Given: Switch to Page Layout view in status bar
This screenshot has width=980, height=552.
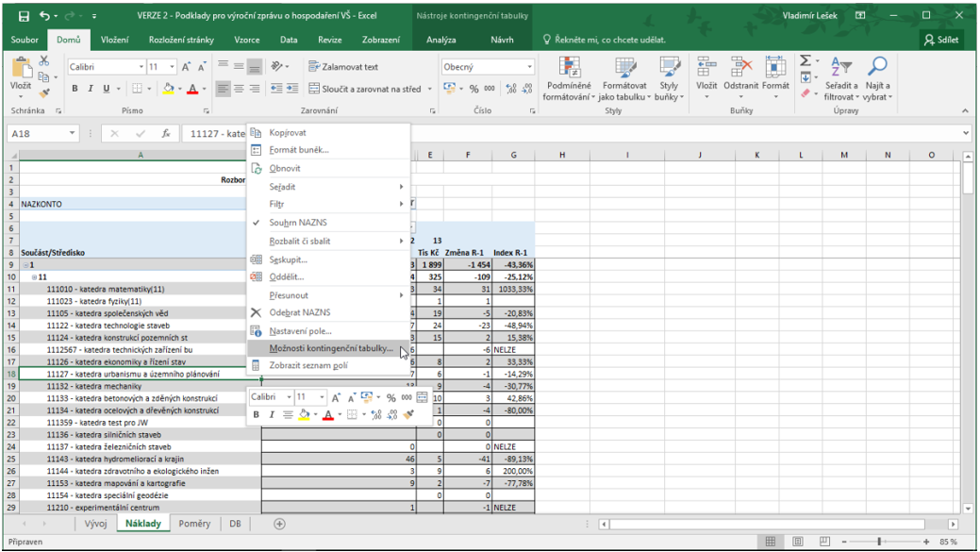Looking at the screenshot, I should 798,542.
